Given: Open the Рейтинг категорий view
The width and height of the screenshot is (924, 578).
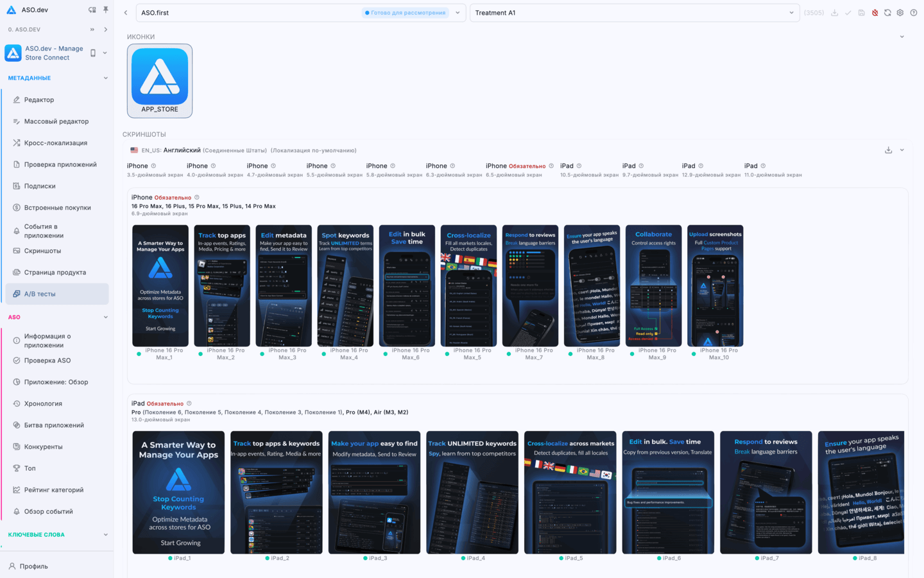Looking at the screenshot, I should click(x=53, y=489).
